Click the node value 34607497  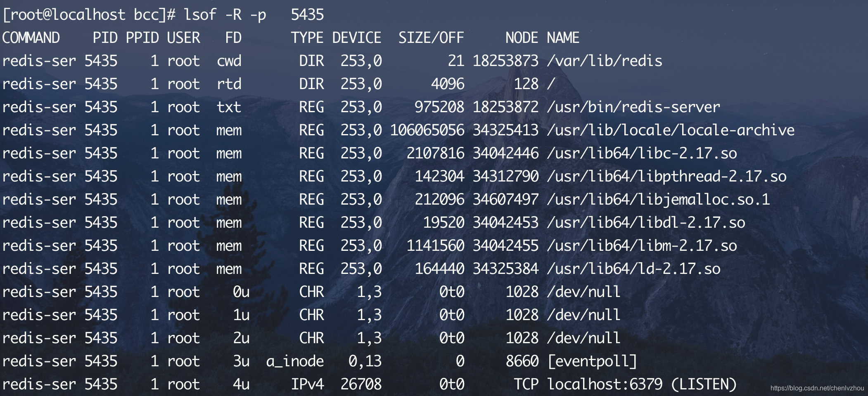coord(506,200)
